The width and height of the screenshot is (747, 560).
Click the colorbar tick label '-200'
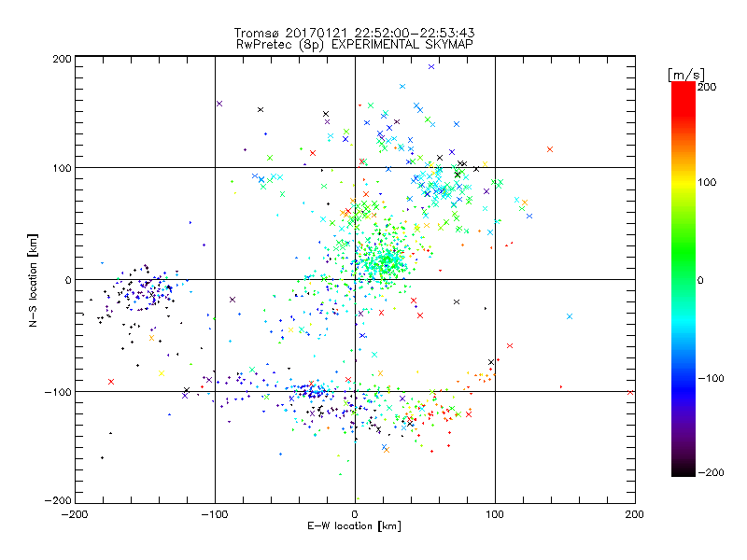711,472
